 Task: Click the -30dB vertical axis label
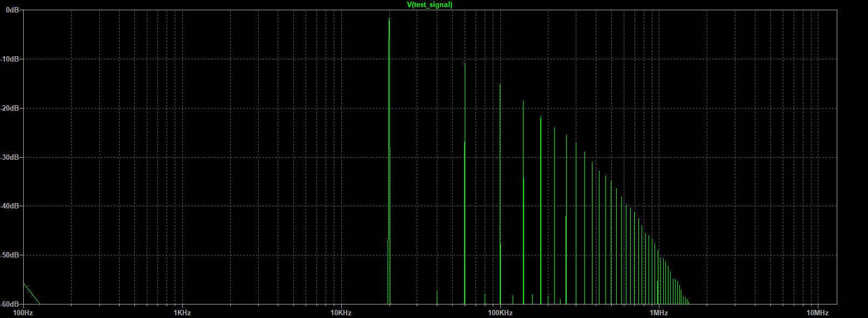pyautogui.click(x=10, y=157)
